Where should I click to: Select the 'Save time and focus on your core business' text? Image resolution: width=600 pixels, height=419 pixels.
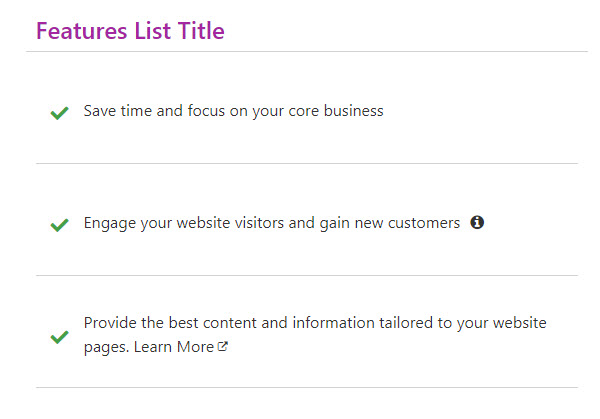233,111
